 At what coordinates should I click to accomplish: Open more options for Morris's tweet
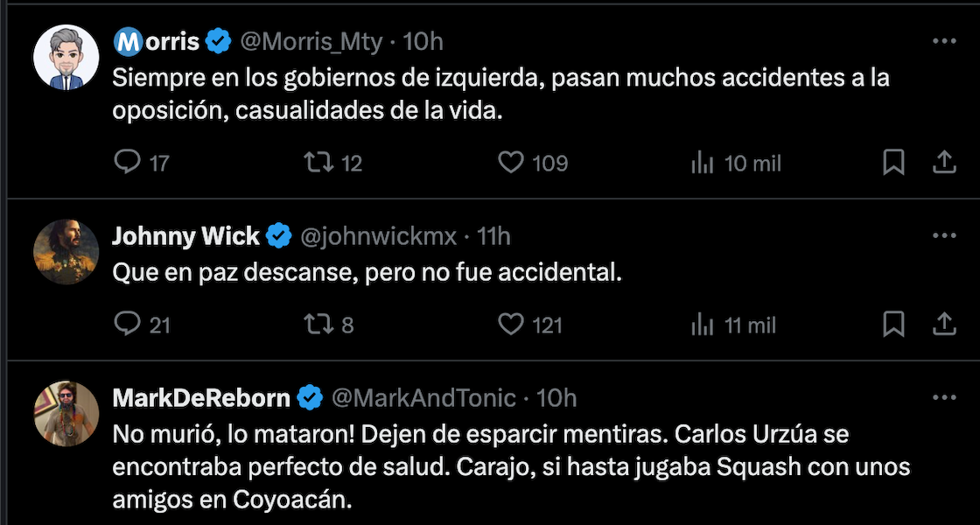(944, 41)
